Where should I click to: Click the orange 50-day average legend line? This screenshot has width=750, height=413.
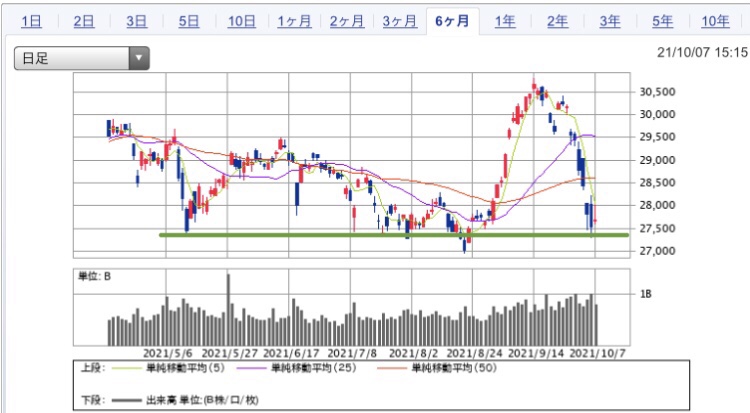point(392,368)
